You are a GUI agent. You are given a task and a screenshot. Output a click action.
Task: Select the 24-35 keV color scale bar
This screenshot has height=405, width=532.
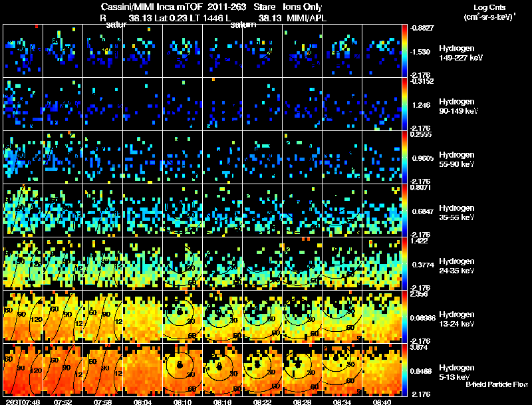pyautogui.click(x=406, y=263)
